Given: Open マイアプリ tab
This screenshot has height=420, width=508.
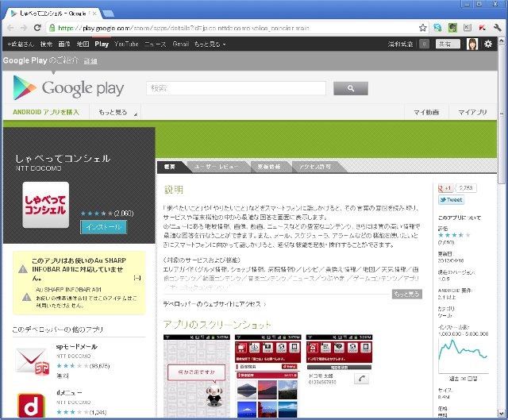Looking at the screenshot, I should coord(473,113).
